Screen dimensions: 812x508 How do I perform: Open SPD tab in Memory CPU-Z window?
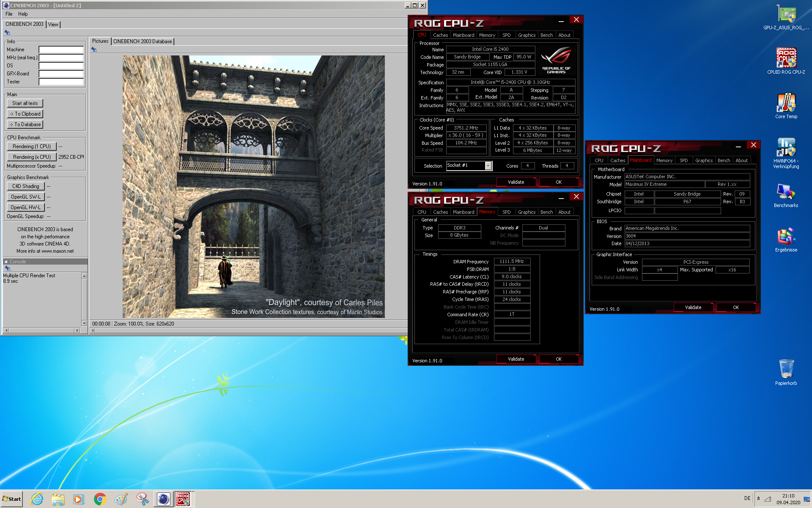[x=506, y=212]
